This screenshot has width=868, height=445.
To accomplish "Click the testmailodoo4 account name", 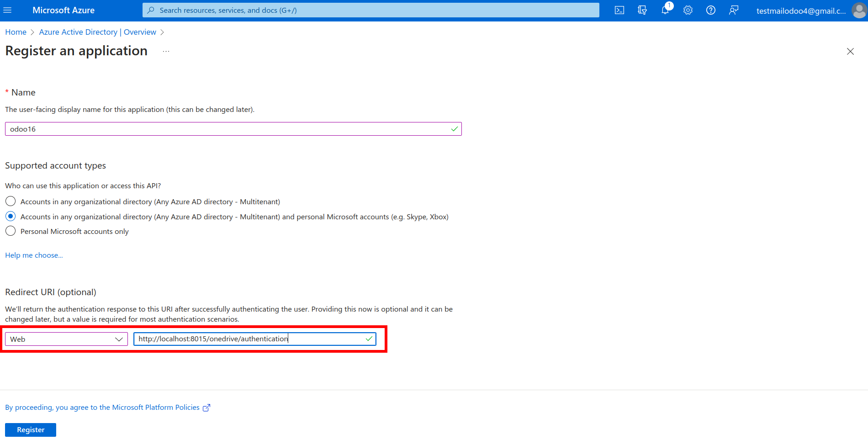I will [801, 11].
